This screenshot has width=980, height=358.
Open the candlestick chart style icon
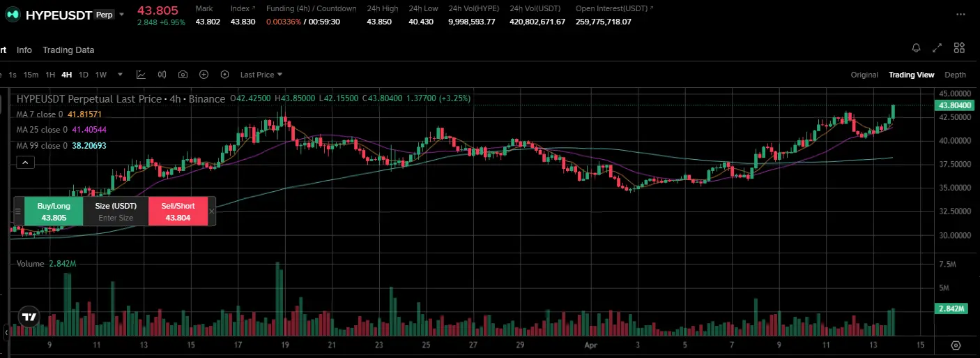click(162, 75)
